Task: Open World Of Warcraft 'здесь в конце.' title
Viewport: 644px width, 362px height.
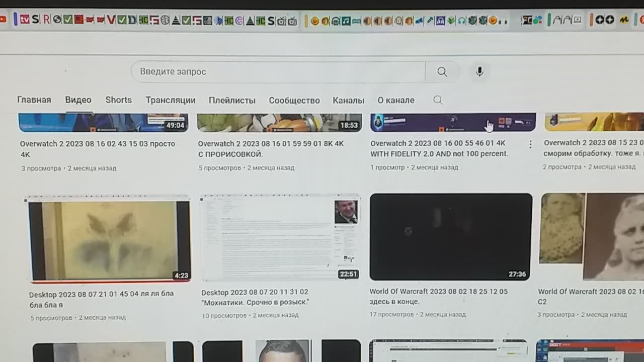Action: (439, 296)
